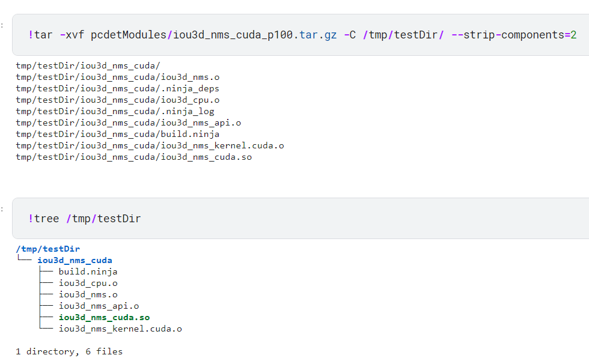Image resolution: width=589 pixels, height=364 pixels.
Task: Click tar output line ending iou3d_nms_cuda.so
Action: coord(133,157)
